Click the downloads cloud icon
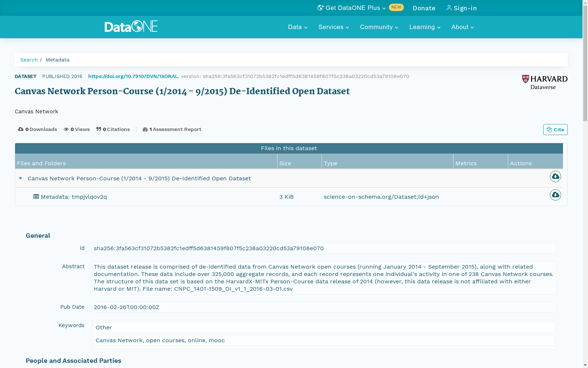This screenshot has height=368, width=588. tap(21, 129)
